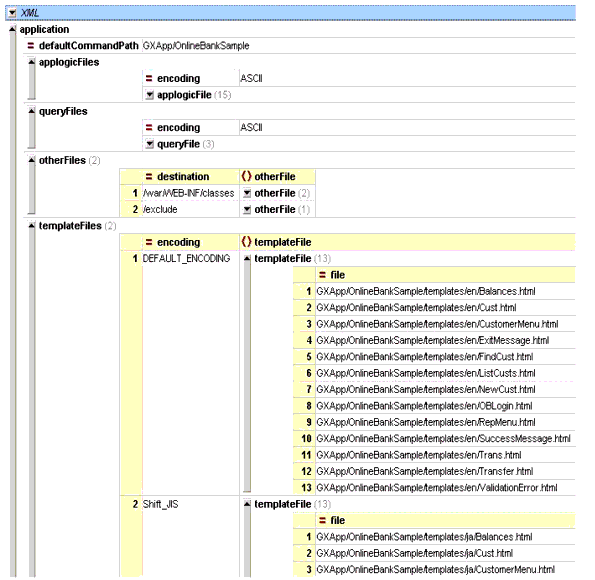The image size is (595, 580).
Task: Collapse templateFile (13) under Shift_JIS
Action: tap(247, 504)
